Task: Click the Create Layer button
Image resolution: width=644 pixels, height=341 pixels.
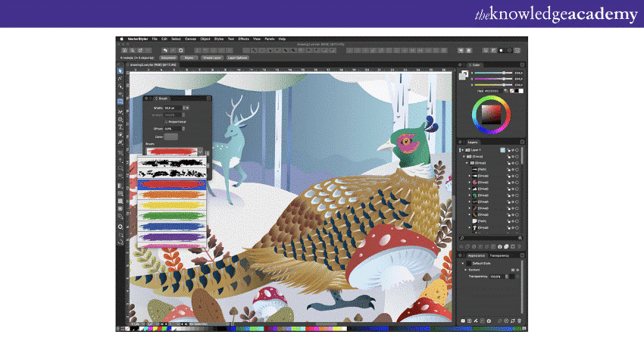Action: pos(212,58)
